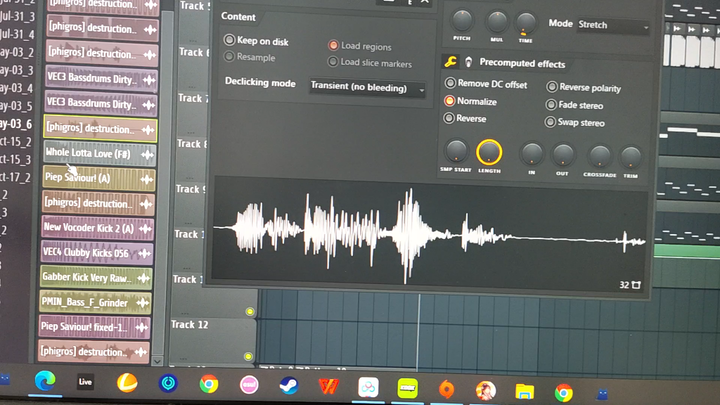Toggle Reverse polarity effect
The height and width of the screenshot is (405, 720).
click(552, 86)
